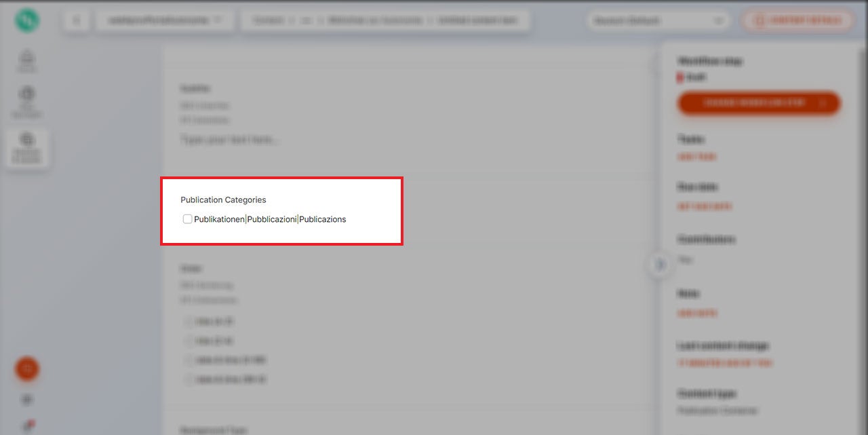Screen dimensions: 868x435
Task: Open the small icon at bottom of sidebar
Action: click(27, 400)
